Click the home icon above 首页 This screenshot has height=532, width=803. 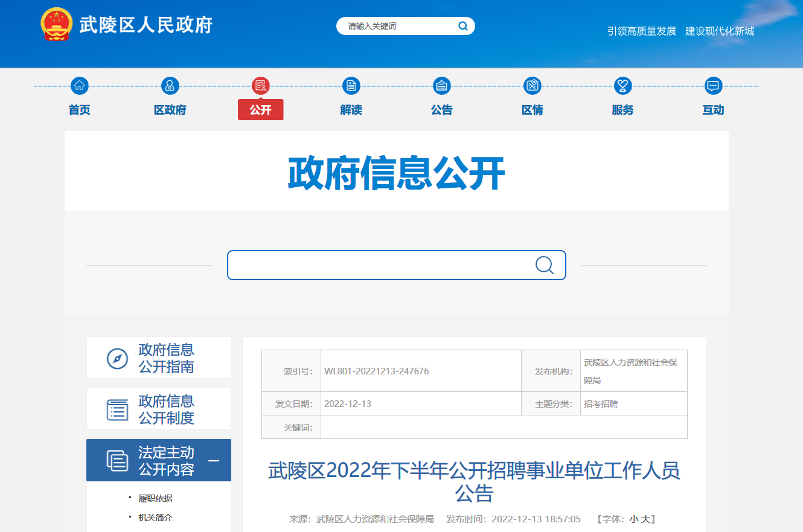pyautogui.click(x=79, y=86)
